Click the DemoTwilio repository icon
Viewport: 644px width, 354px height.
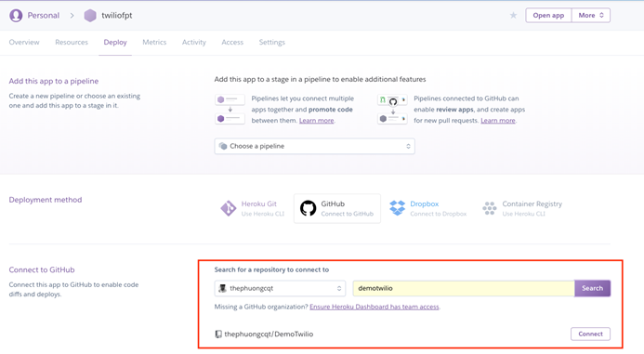pos(218,334)
